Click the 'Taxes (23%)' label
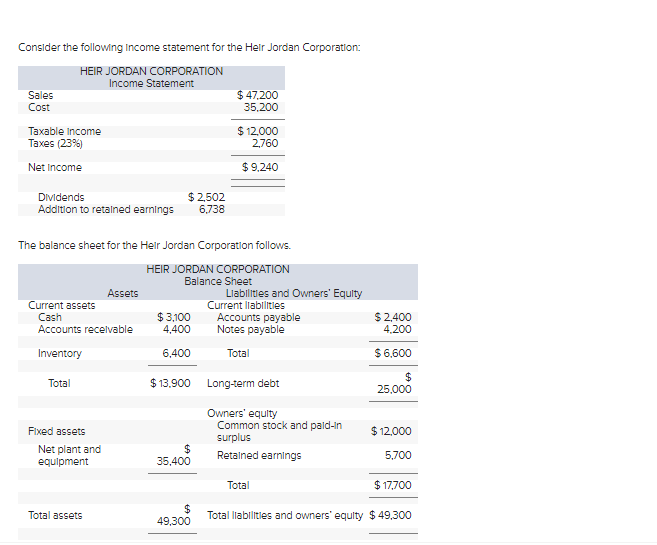Viewport: 657px width, 545px height. click(x=55, y=144)
